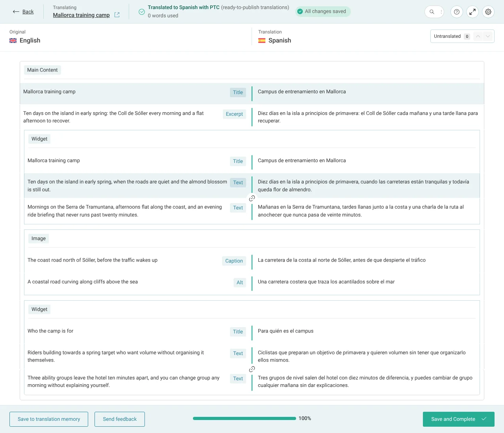The height and width of the screenshot is (433, 504).
Task: Open settings via the gear icon
Action: (488, 12)
